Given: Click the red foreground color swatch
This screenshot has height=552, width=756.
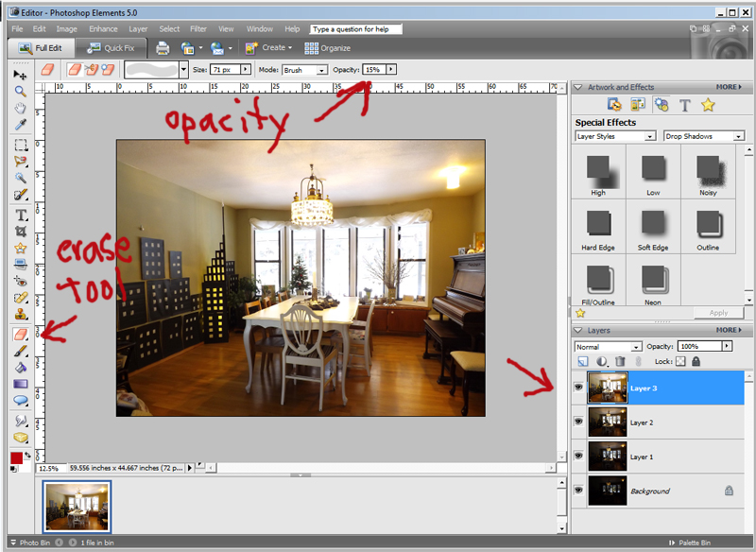Looking at the screenshot, I should (16, 457).
